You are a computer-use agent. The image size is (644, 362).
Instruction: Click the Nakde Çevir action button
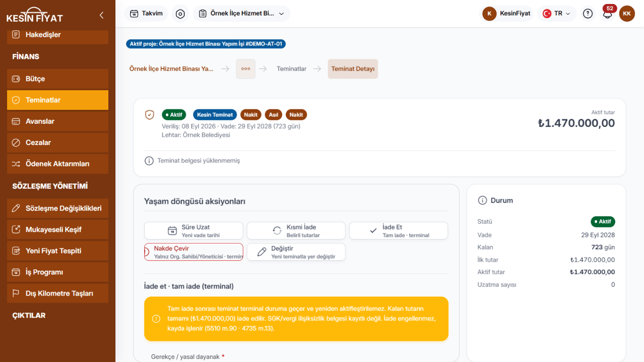click(x=194, y=252)
